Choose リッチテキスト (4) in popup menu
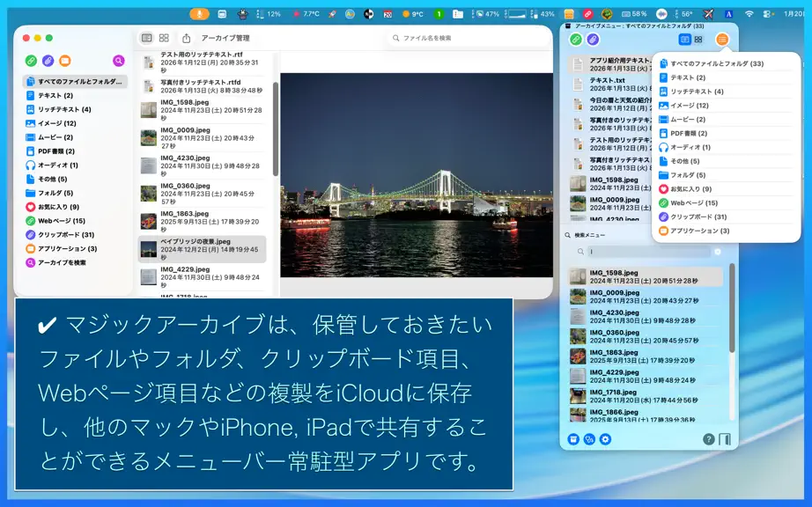This screenshot has height=507, width=812. tap(726, 92)
